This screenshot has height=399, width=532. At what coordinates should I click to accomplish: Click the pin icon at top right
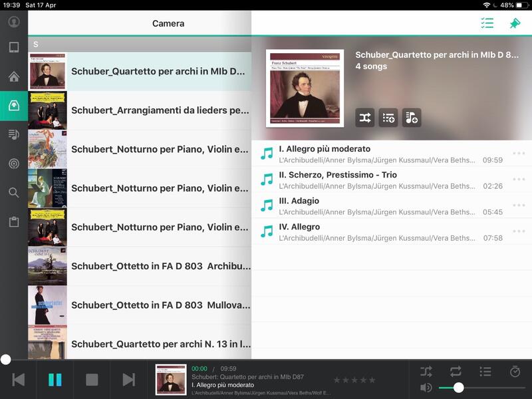(515, 23)
